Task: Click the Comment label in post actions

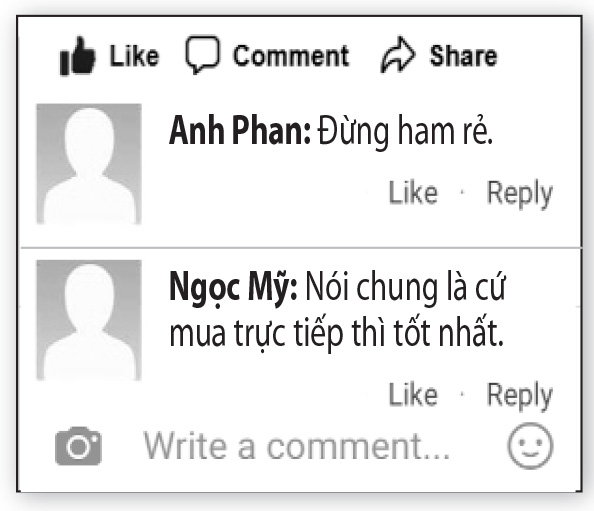Action: coord(291,56)
